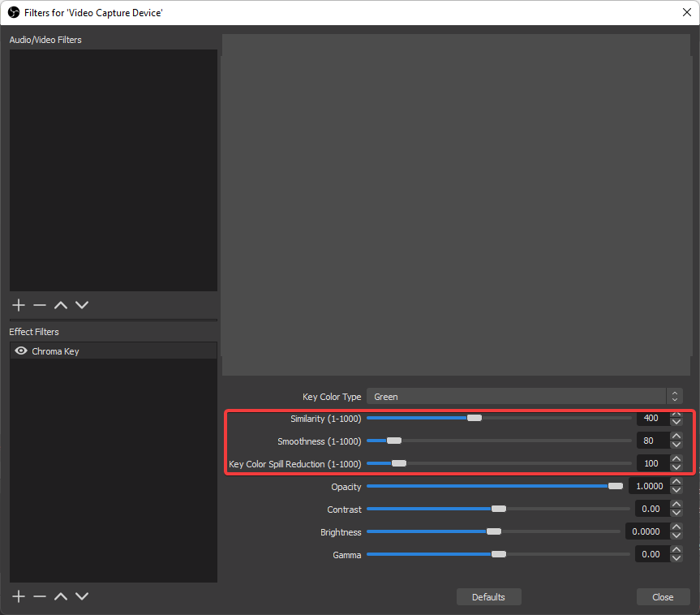Click the Opacity slider handle
This screenshot has height=615, width=700.
point(615,486)
